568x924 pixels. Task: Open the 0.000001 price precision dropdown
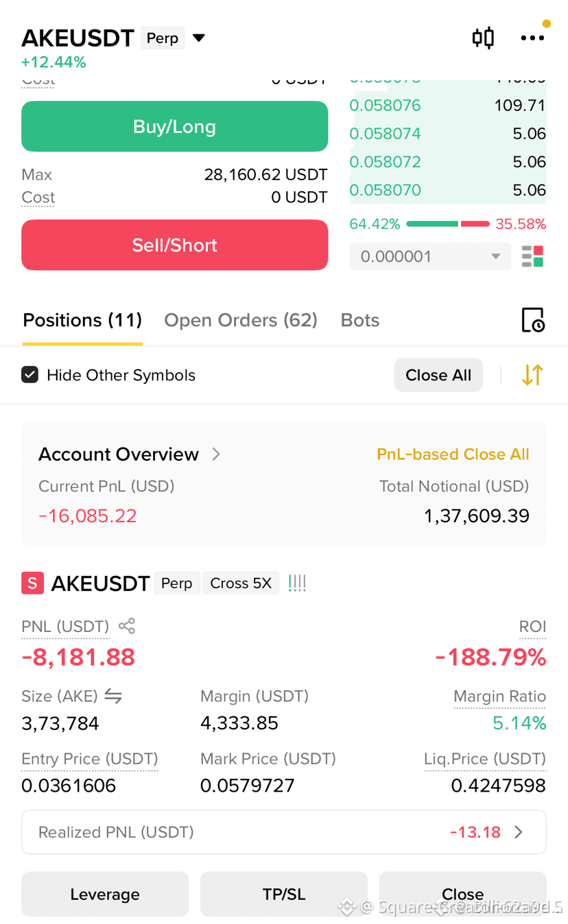pyautogui.click(x=430, y=256)
